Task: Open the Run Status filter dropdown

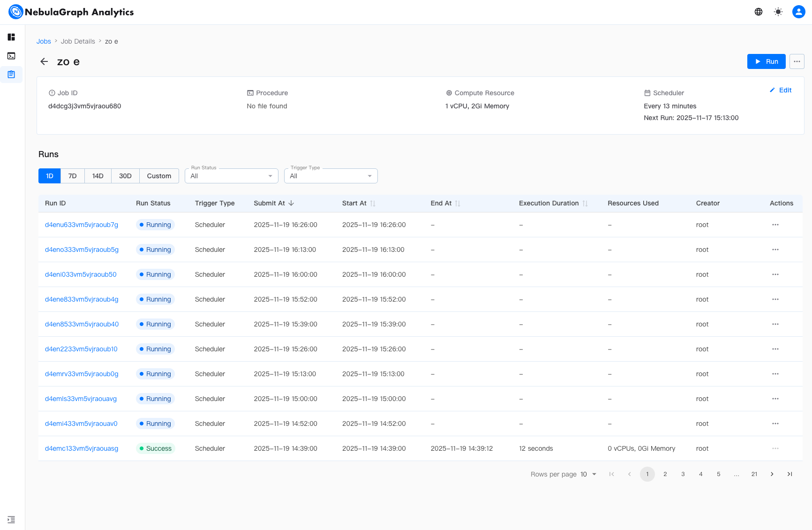Action: click(231, 176)
